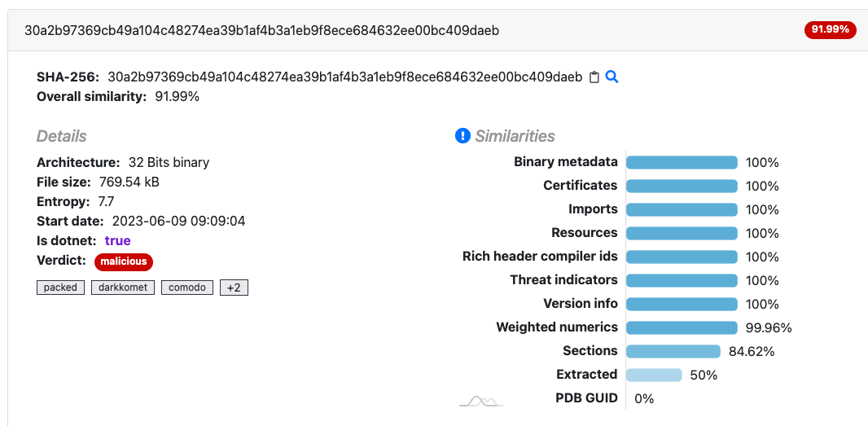Select the darkkomet tag
This screenshot has width=868, height=426.
pyautogui.click(x=123, y=288)
